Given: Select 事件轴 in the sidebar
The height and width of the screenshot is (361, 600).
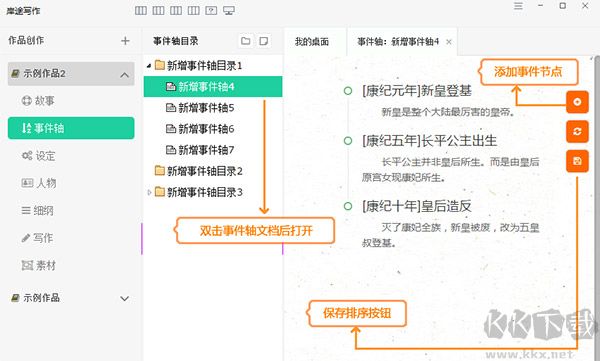Looking at the screenshot, I should point(71,128).
